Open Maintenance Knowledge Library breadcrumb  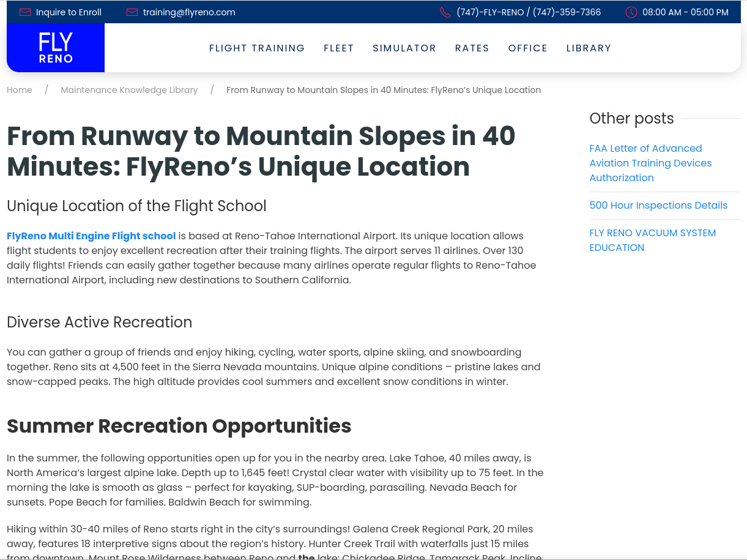point(129,90)
